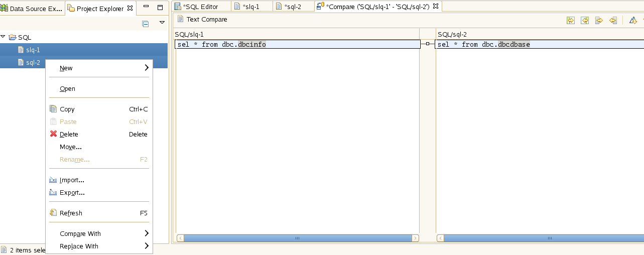Viewport: 644px width, 255px height.
Task: Collapse the SQL project folder
Action: click(x=4, y=37)
